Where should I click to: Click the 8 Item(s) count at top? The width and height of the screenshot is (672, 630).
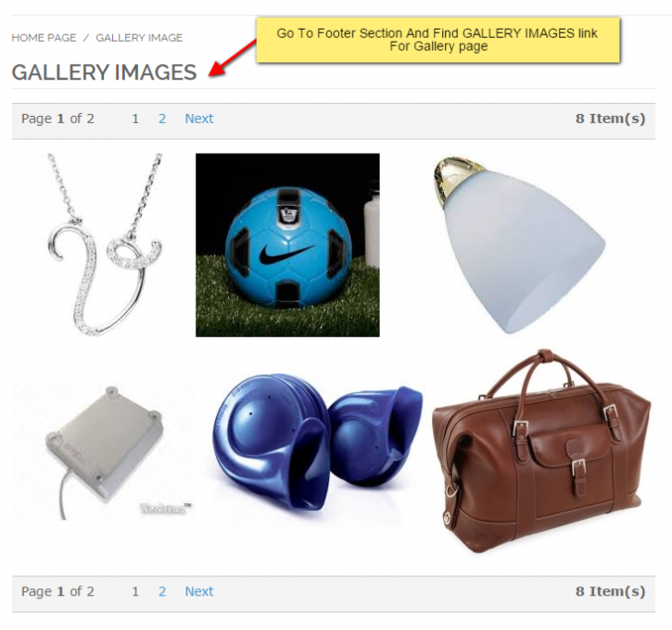coord(610,119)
